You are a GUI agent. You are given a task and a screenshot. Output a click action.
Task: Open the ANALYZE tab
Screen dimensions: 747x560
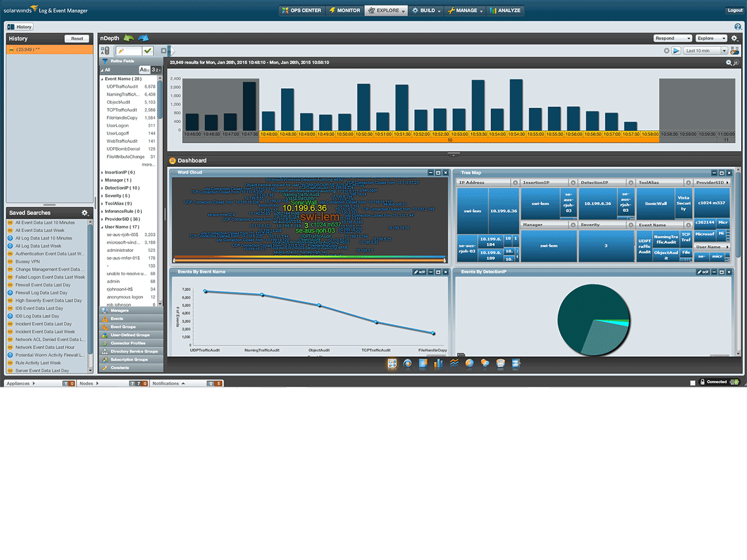pos(505,10)
